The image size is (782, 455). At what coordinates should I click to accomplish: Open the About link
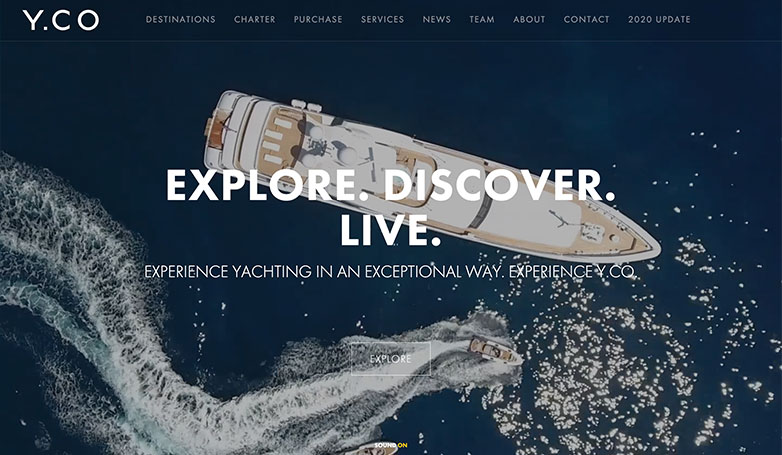point(529,19)
